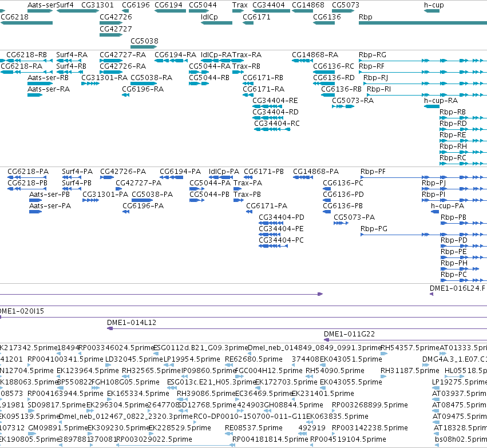Select the CG5073-PA protein label
The image size is (487, 448).
point(354,217)
